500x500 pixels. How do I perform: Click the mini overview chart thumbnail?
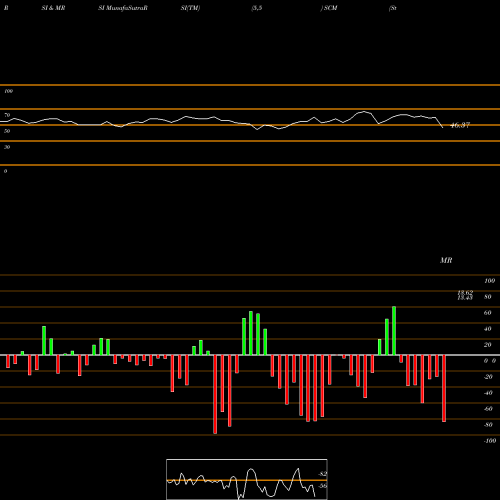247,479
